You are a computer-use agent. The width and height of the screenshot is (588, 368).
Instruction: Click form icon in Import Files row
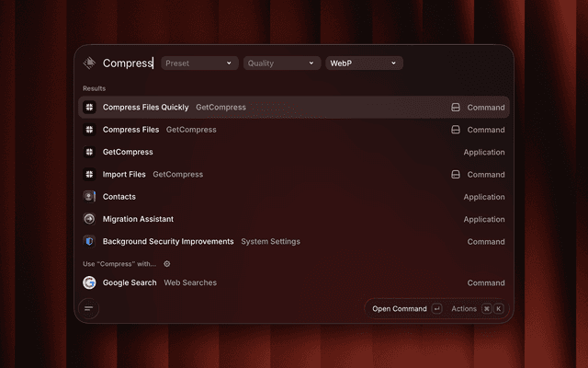456,174
